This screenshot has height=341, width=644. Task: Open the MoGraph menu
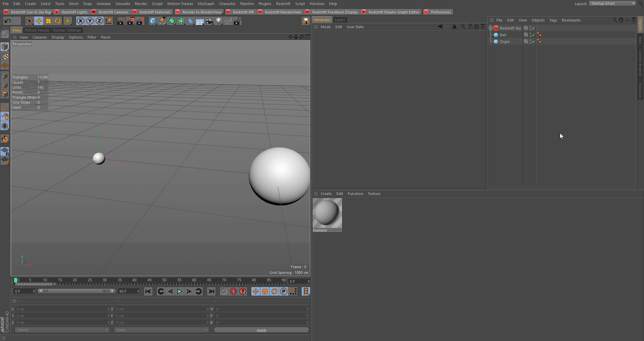[x=206, y=4]
